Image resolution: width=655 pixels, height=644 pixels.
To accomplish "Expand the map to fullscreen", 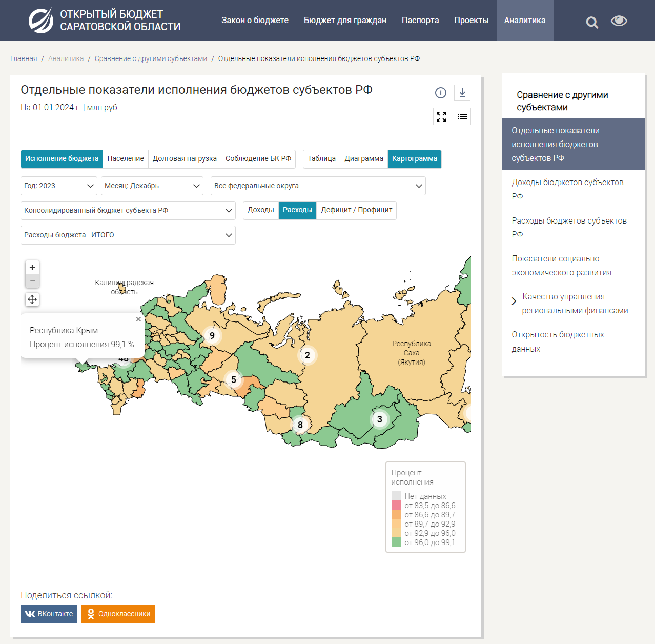I will click(441, 117).
